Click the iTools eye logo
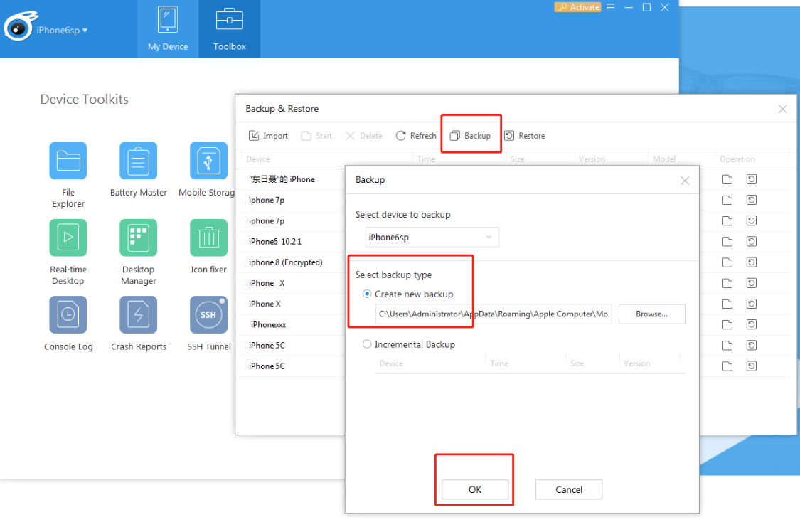 [x=19, y=26]
